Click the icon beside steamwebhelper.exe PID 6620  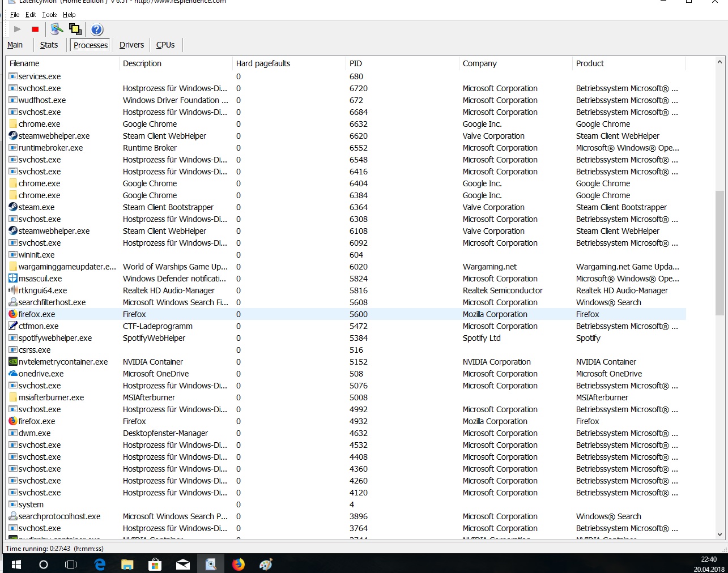pos(13,136)
